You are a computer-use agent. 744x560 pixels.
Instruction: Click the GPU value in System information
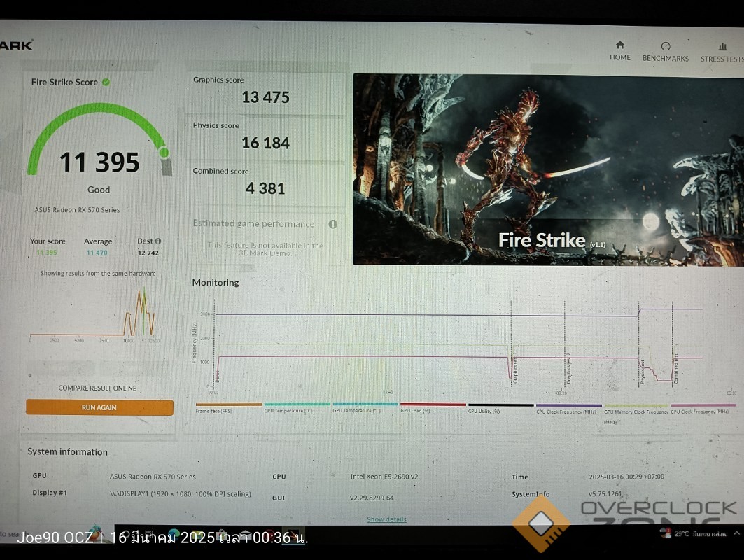pos(153,477)
